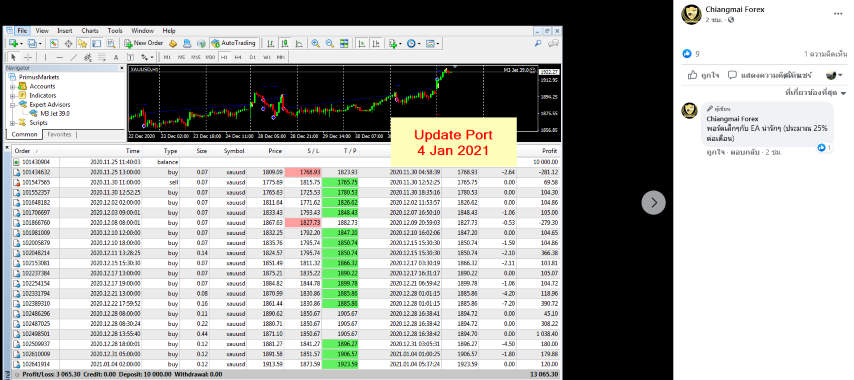
Task: Toggle the Navigator panel star-folder icon
Action: coord(82,43)
